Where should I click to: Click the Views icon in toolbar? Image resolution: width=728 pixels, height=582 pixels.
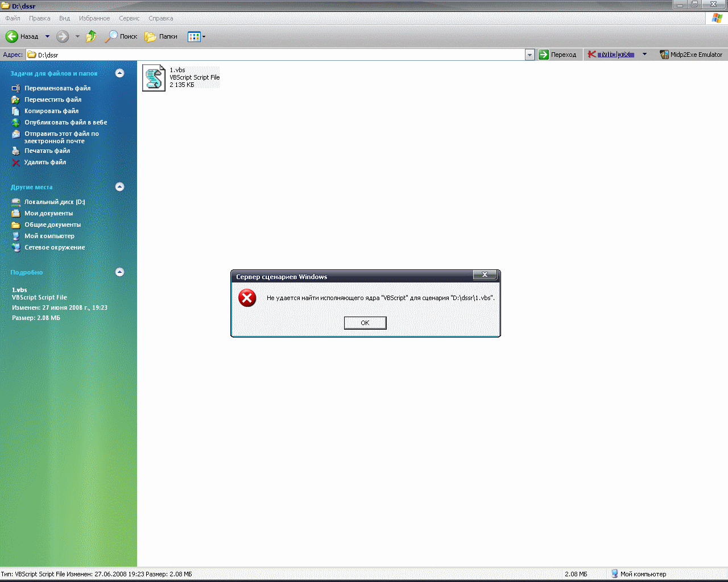tap(194, 36)
